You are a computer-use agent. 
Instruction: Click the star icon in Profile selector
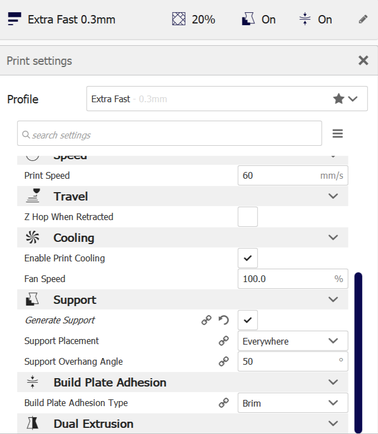(338, 99)
